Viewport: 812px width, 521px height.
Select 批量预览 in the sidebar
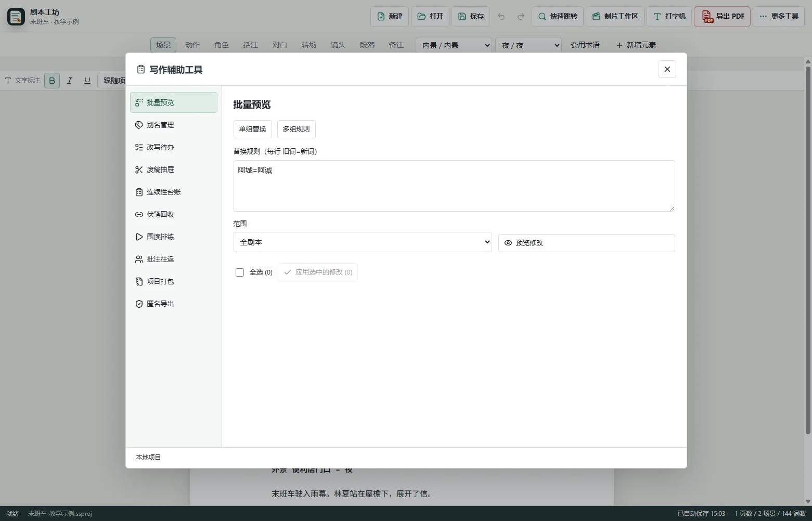pos(174,102)
